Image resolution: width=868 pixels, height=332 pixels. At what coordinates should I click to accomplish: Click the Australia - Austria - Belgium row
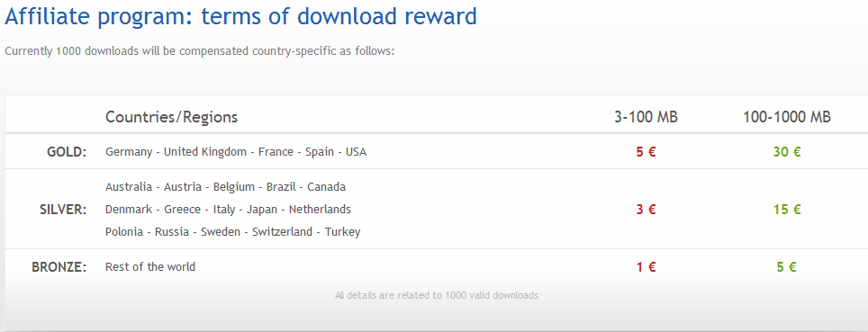pos(225,186)
